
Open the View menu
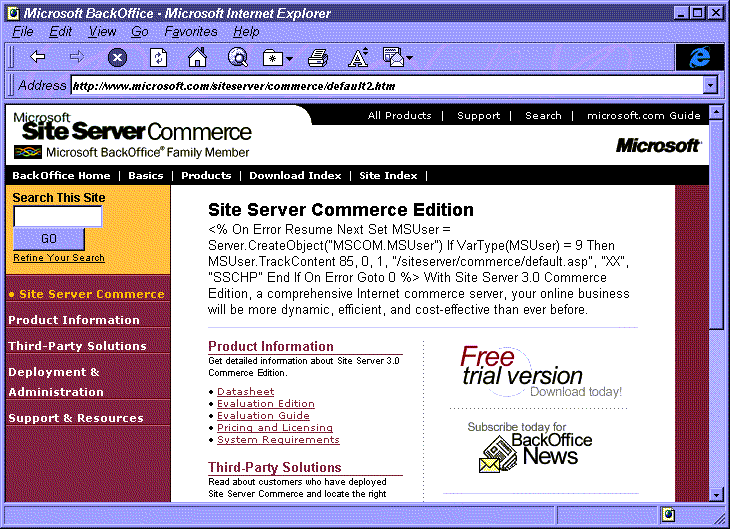(x=102, y=32)
